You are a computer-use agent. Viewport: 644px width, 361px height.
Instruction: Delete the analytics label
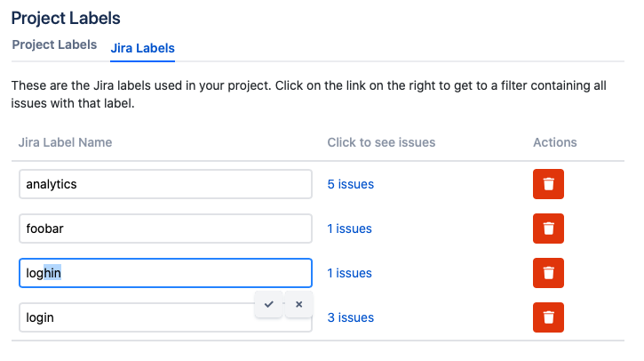click(x=548, y=184)
